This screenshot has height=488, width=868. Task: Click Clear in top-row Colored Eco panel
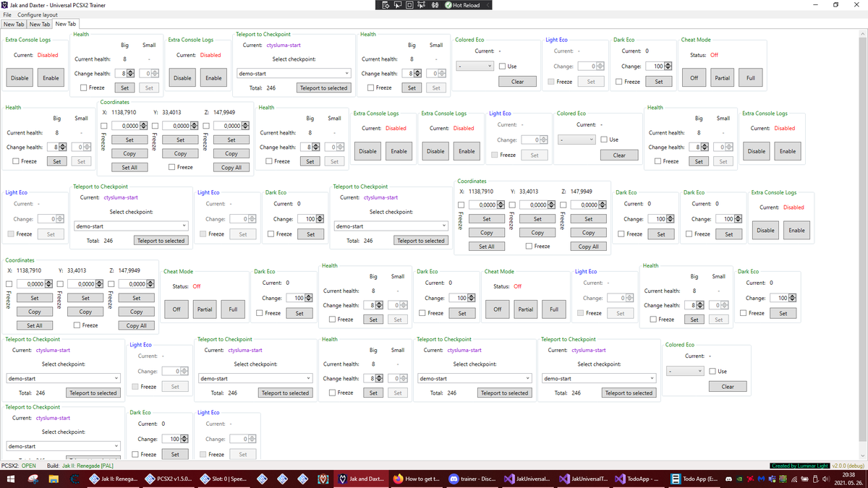point(518,82)
